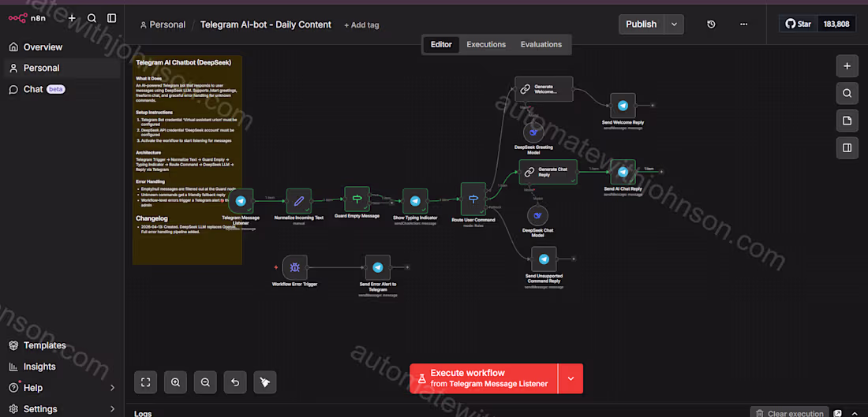Click the zoom in icon
Viewport: 868px width, 417px height.
(x=175, y=382)
